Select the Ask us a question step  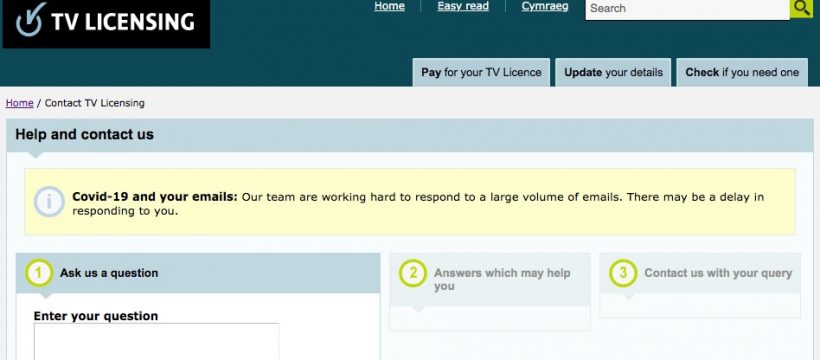198,273
